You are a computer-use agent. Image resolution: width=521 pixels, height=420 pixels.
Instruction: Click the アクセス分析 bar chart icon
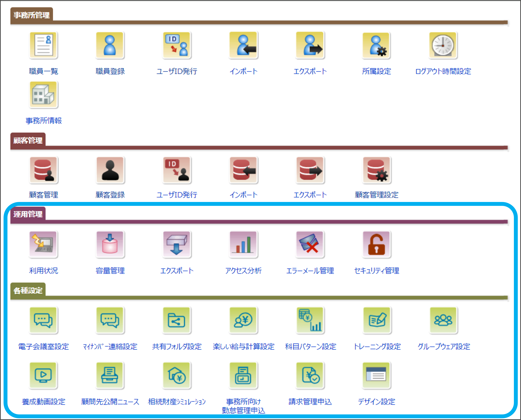point(243,244)
